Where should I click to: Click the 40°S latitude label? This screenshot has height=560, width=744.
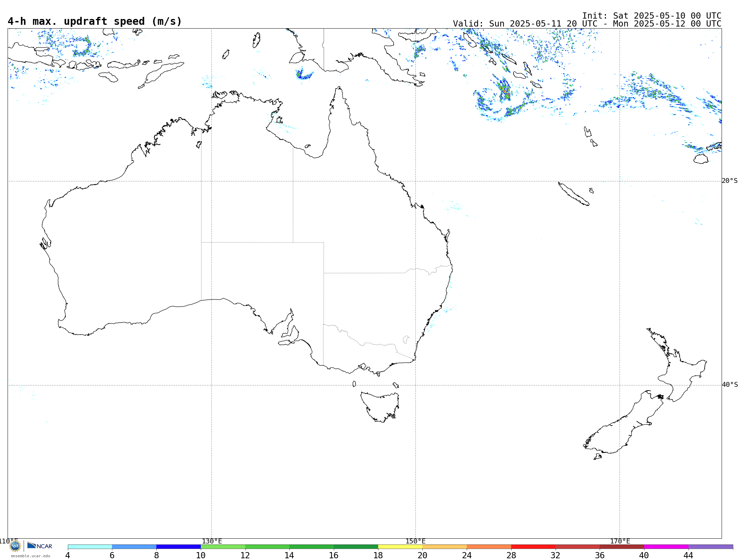[730, 385]
